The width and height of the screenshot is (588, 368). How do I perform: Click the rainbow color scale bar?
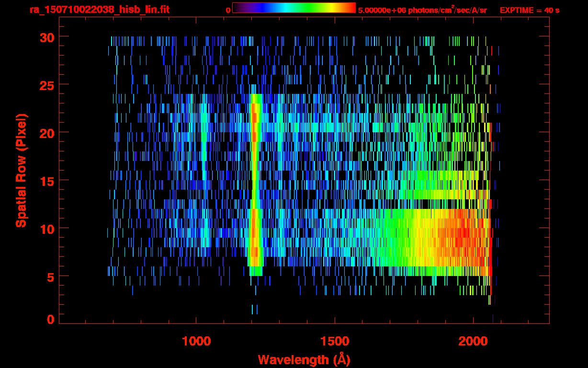pyautogui.click(x=294, y=8)
